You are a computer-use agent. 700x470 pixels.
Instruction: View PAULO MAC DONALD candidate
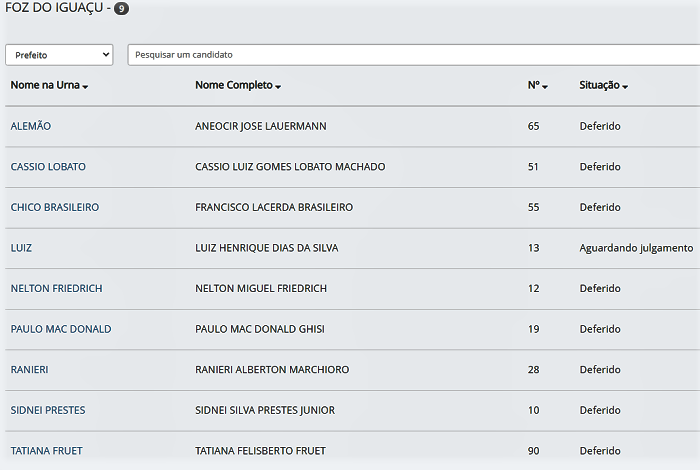pos(61,329)
